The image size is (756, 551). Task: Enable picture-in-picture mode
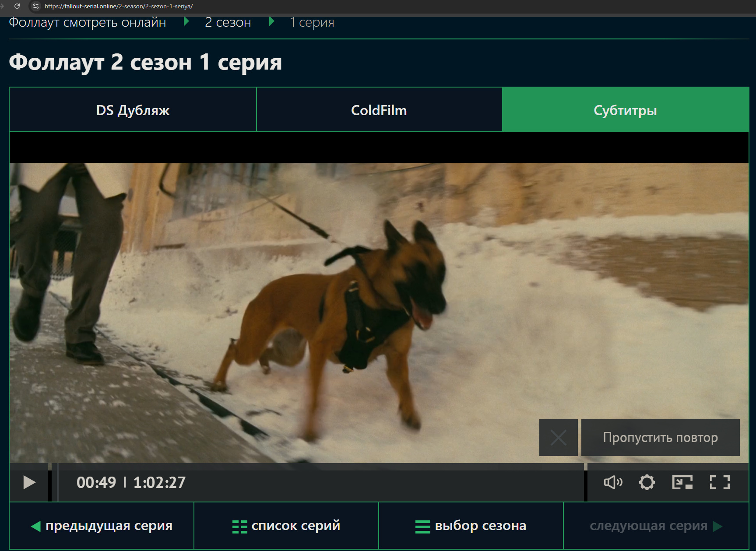[682, 482]
